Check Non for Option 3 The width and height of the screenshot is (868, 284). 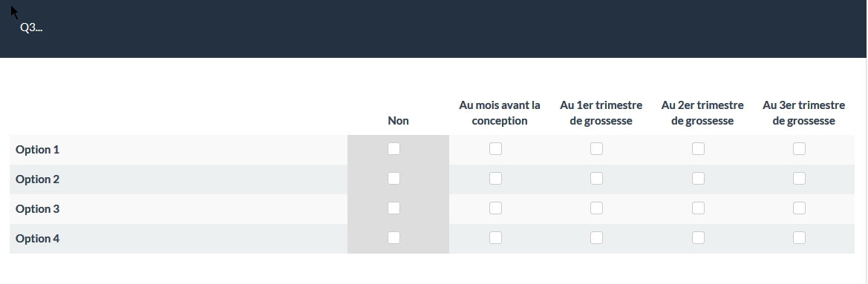(394, 208)
